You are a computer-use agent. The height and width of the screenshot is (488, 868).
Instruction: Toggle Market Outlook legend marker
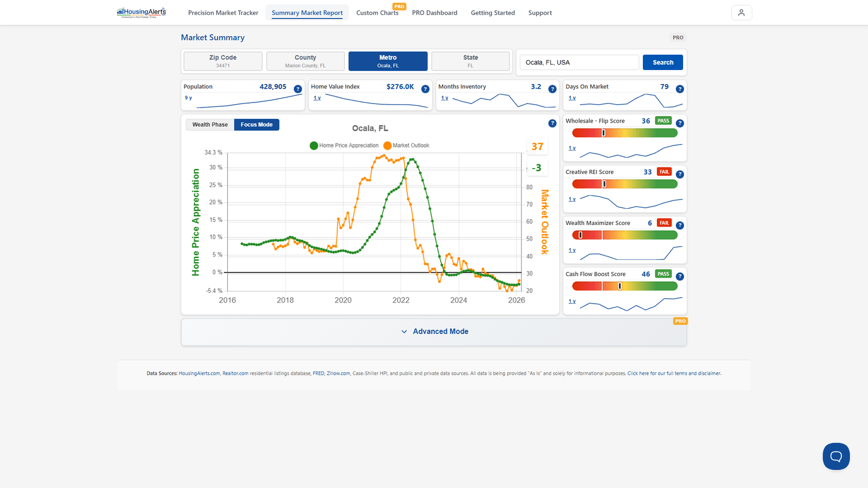pos(387,145)
